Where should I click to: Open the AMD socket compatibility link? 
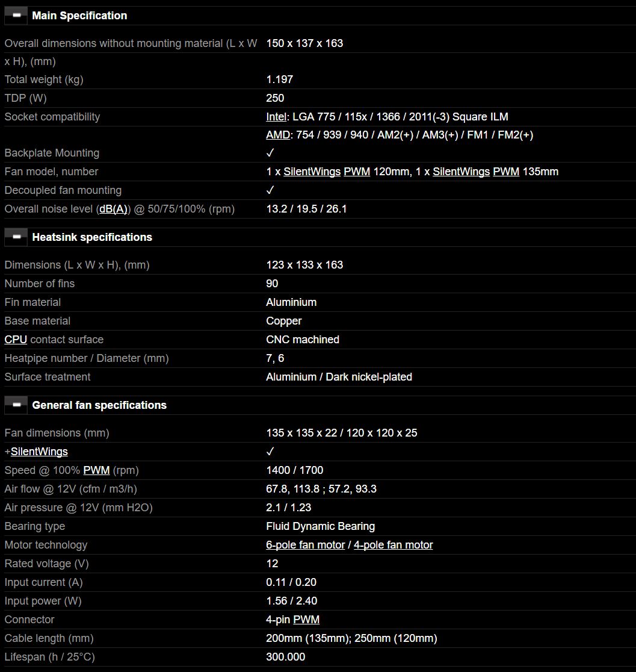click(x=278, y=135)
